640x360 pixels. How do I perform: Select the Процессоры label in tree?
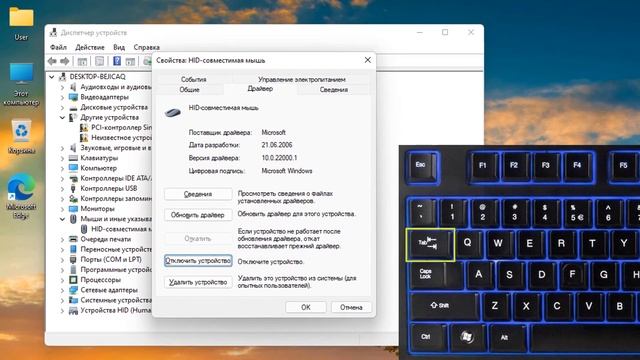[x=100, y=280]
